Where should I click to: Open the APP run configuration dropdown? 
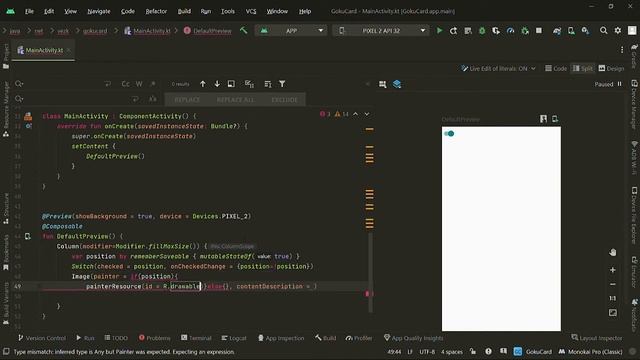(291, 31)
